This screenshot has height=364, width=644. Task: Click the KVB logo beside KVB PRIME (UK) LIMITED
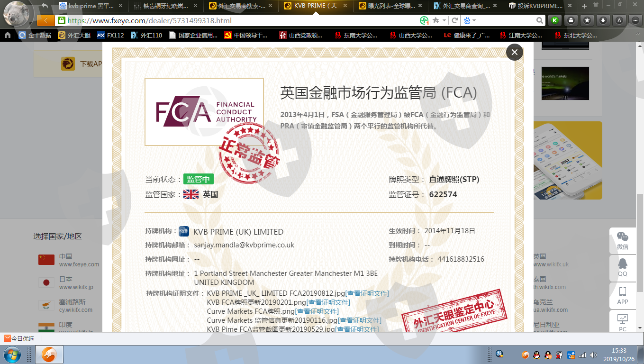coord(184,232)
